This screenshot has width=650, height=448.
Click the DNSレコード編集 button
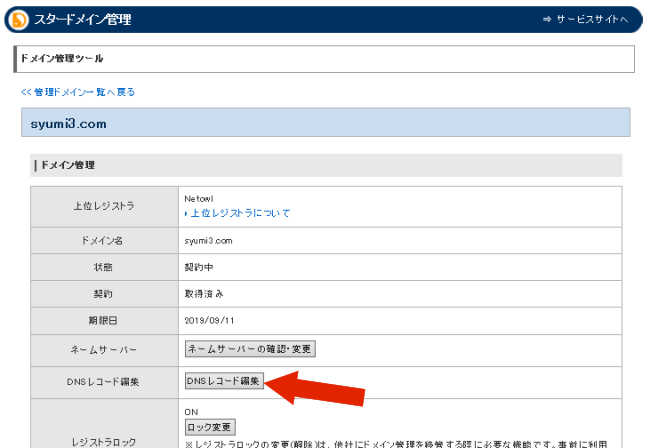225,381
